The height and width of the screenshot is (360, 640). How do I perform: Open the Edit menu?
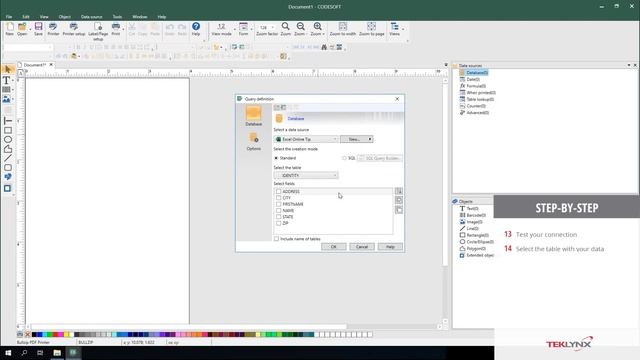click(26, 17)
